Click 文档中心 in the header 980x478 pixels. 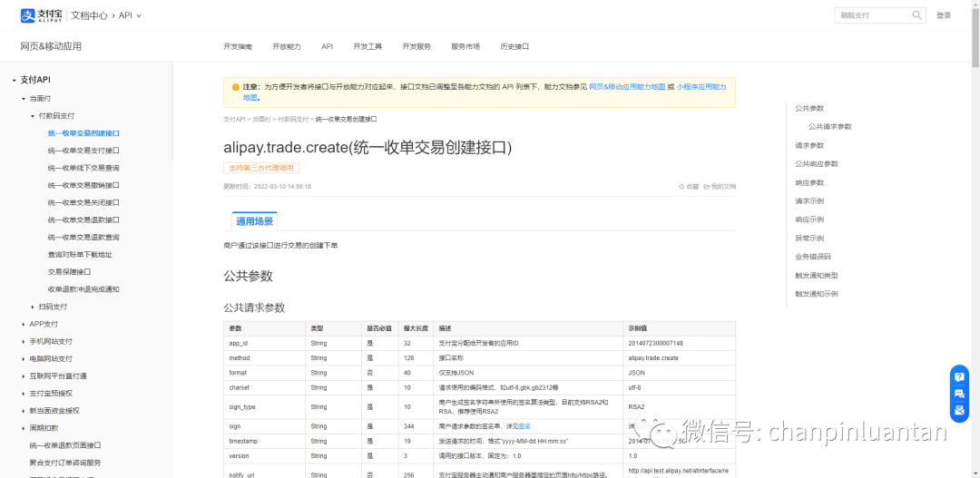(x=90, y=15)
